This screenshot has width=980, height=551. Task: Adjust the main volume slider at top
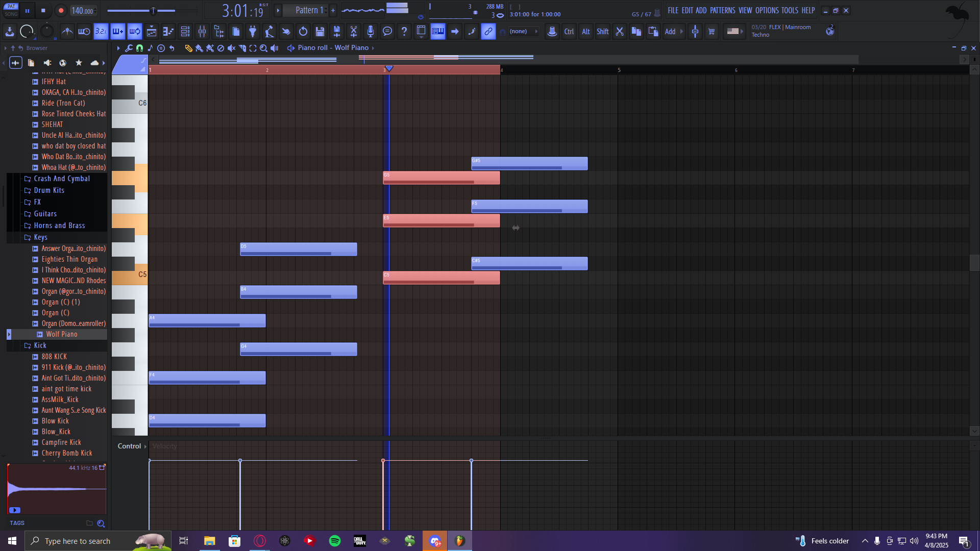[153, 10]
